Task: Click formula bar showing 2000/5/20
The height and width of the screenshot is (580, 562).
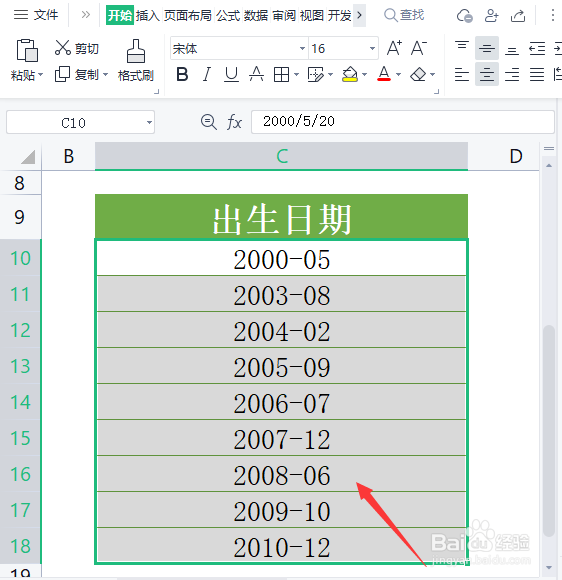Action: coord(403,122)
